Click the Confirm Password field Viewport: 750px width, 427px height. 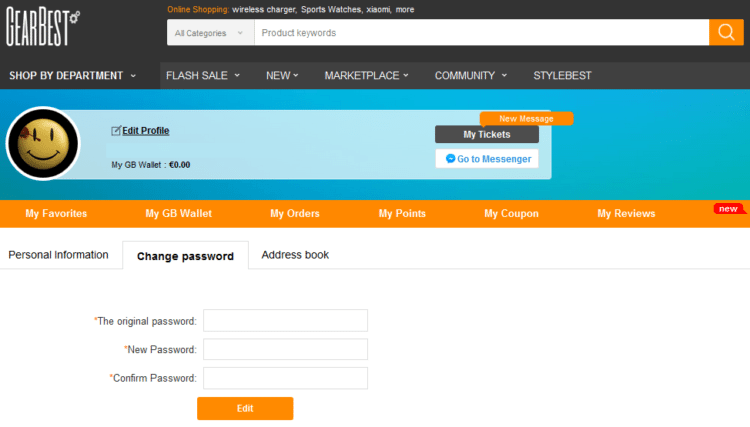pos(286,378)
